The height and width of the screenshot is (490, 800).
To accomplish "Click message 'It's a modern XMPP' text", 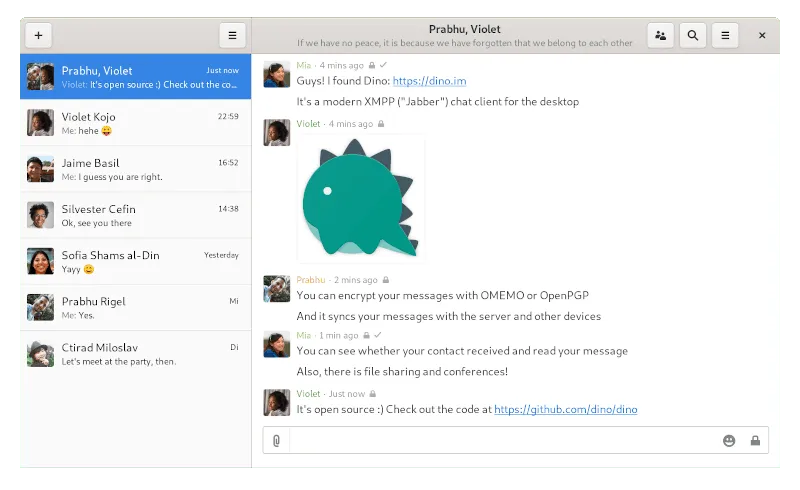I will coord(437,102).
